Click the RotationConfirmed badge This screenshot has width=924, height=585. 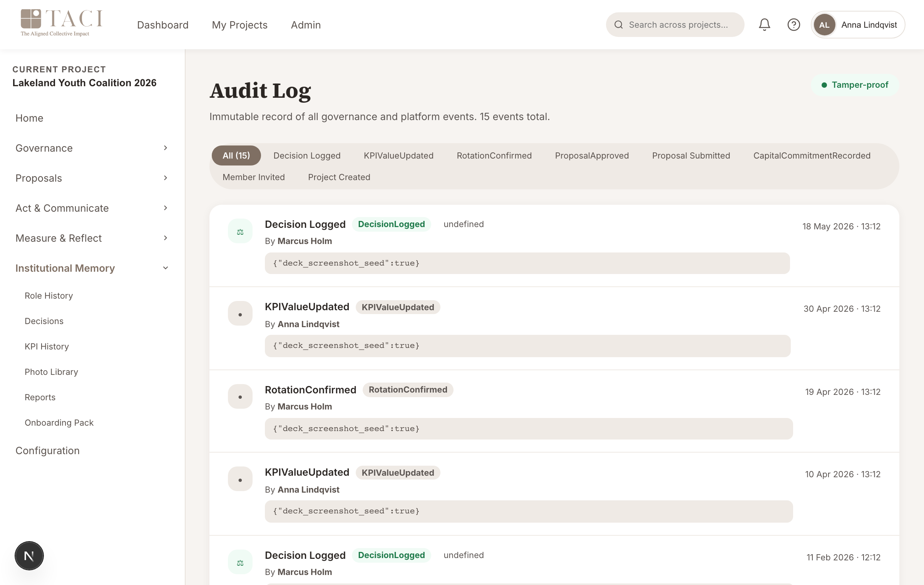(408, 389)
